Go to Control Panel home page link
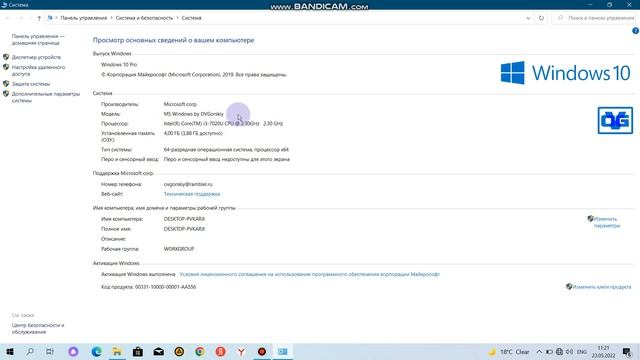 coord(38,40)
